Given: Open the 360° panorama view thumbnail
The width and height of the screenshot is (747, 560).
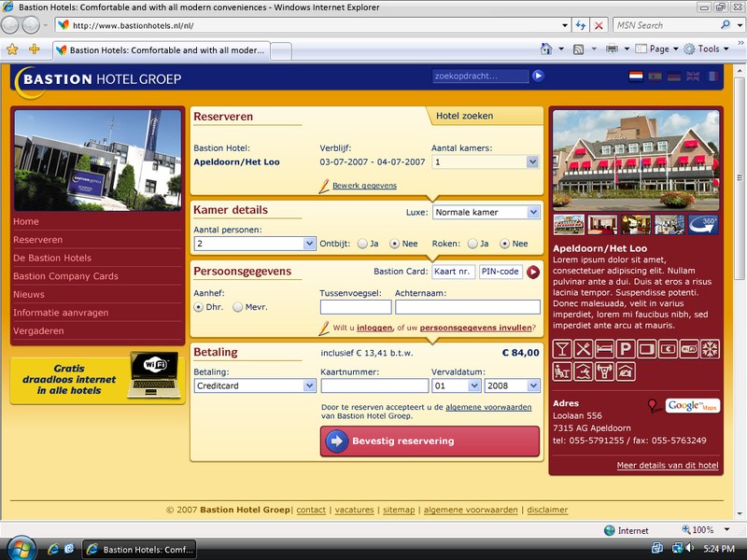Looking at the screenshot, I should pos(704,224).
